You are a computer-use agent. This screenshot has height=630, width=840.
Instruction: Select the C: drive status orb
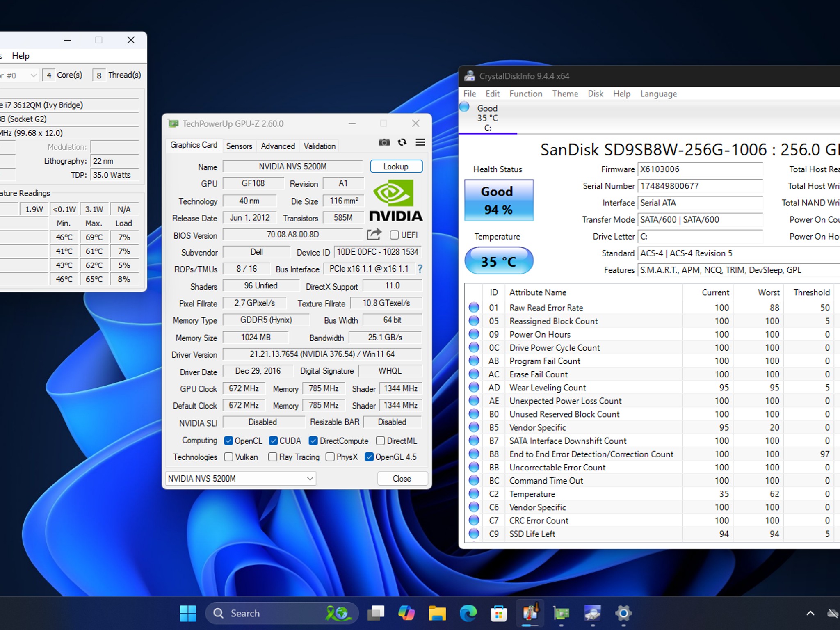click(464, 107)
